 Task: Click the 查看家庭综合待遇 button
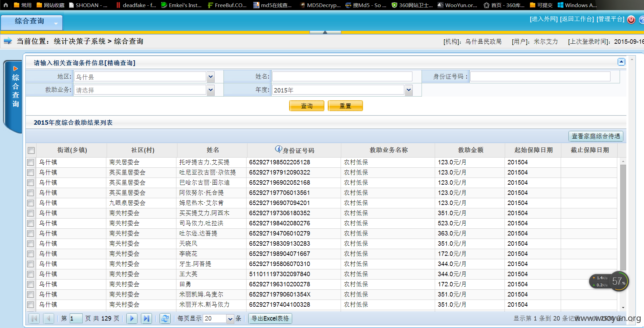click(x=596, y=136)
